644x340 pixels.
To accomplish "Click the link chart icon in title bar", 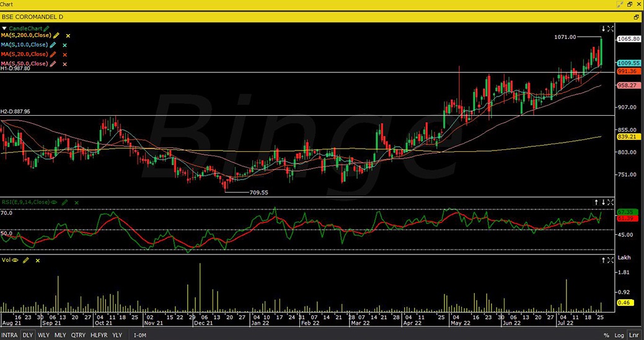I will pyautogui.click(x=620, y=4).
